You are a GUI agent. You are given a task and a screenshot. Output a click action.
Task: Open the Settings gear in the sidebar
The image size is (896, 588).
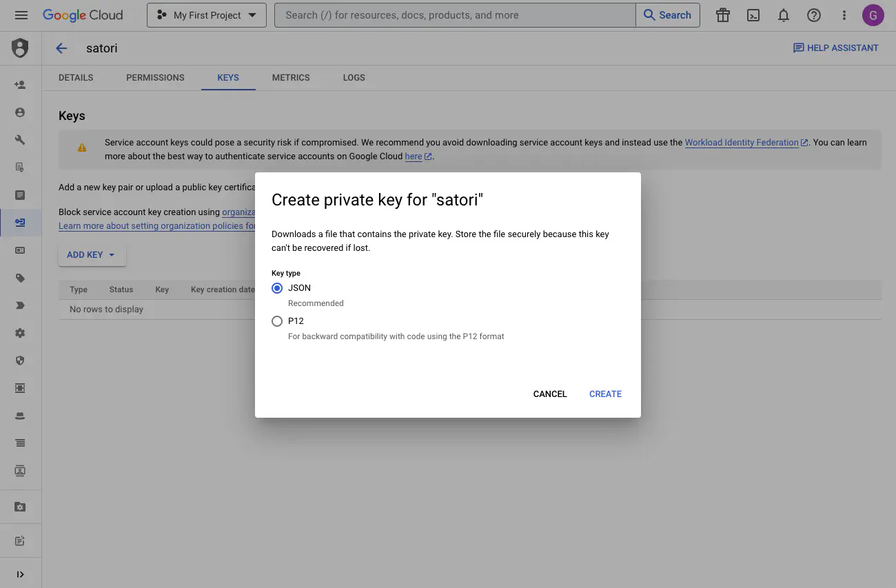tap(20, 333)
